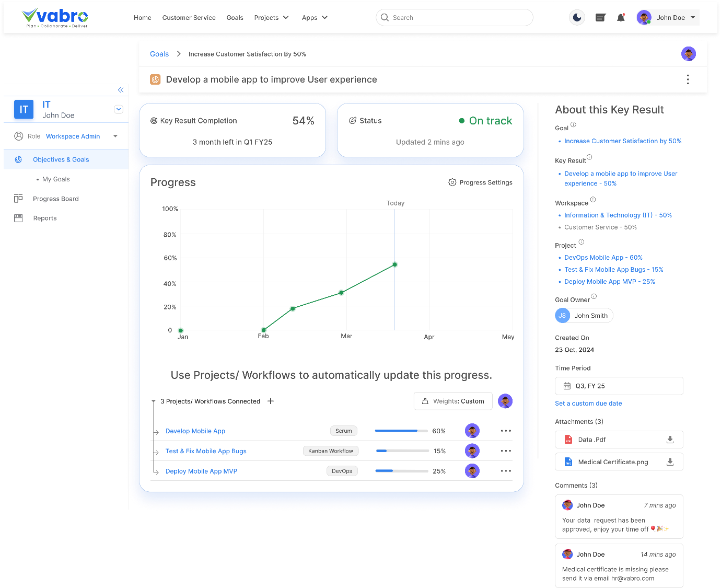Click owner avatar in Test & Fix Mobile App Bugs row

[472, 451]
